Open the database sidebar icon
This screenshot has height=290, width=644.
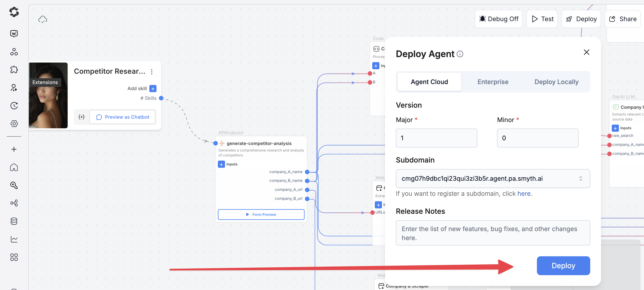pyautogui.click(x=14, y=221)
